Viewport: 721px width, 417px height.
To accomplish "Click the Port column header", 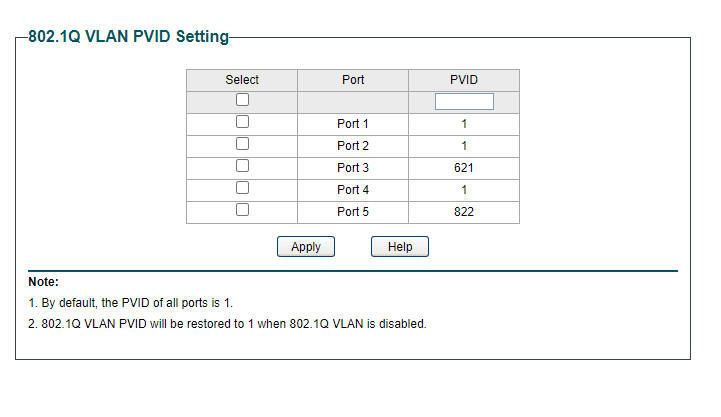I will click(353, 80).
